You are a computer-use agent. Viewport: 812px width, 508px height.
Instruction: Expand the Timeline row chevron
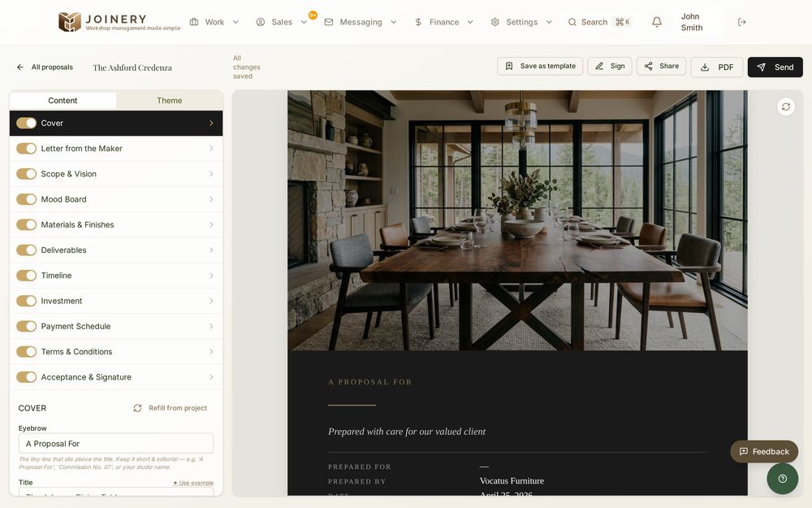(x=211, y=276)
